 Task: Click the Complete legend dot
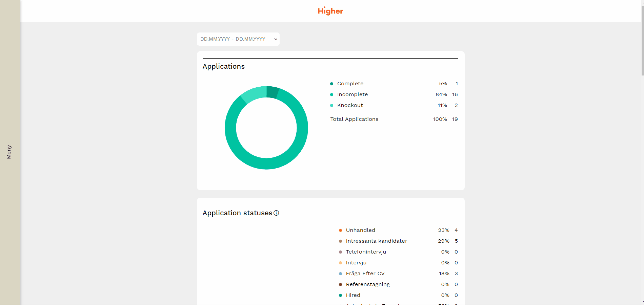point(331,84)
